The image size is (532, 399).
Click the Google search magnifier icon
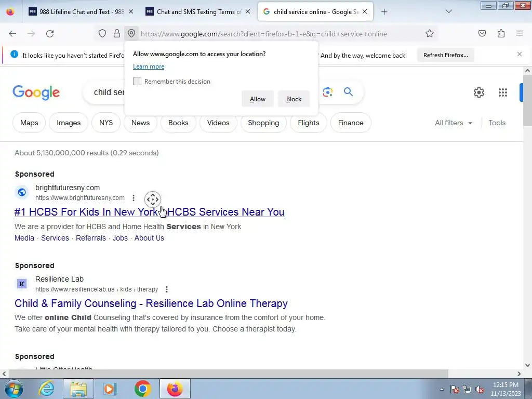click(348, 91)
